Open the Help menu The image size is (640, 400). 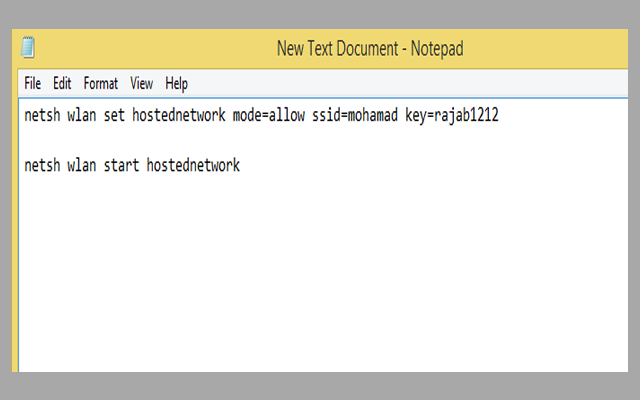pyautogui.click(x=177, y=83)
